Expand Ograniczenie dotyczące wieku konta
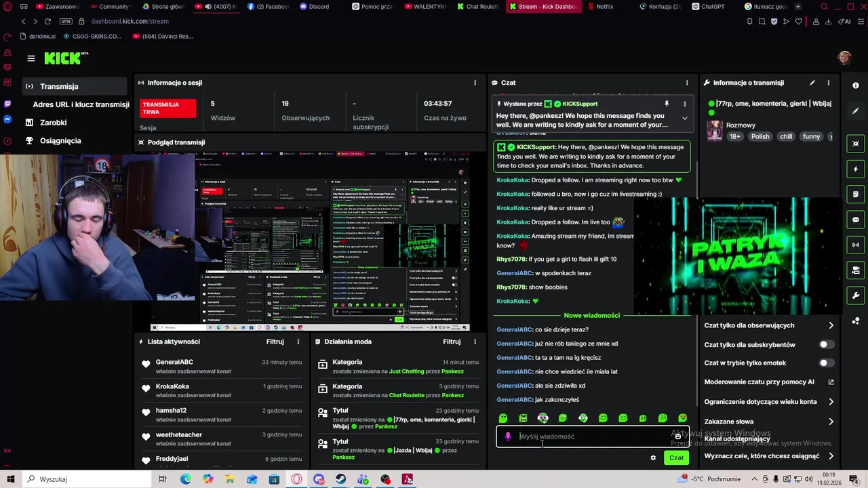The image size is (868, 488). [x=831, y=402]
